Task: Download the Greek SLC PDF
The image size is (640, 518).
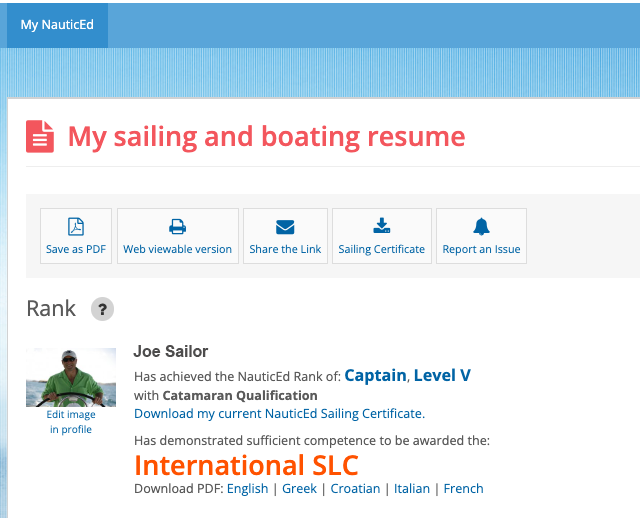Action: click(300, 489)
